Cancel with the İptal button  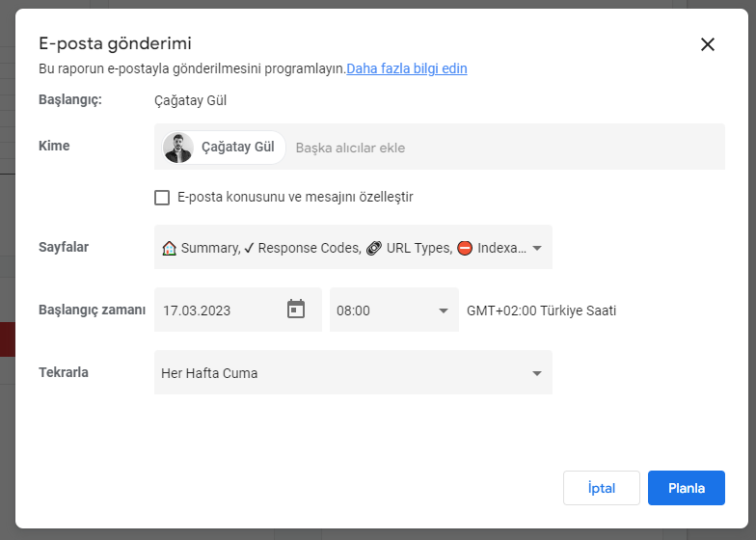602,488
